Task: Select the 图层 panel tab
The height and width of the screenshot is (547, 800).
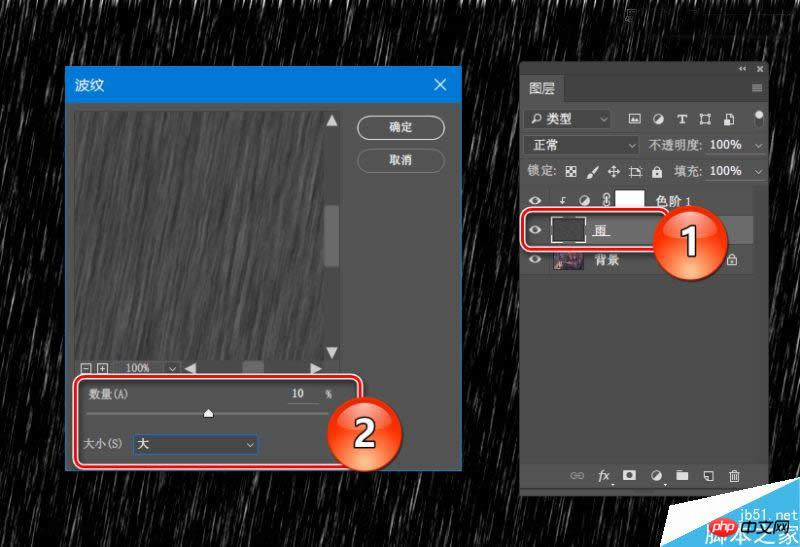Action: (541, 89)
